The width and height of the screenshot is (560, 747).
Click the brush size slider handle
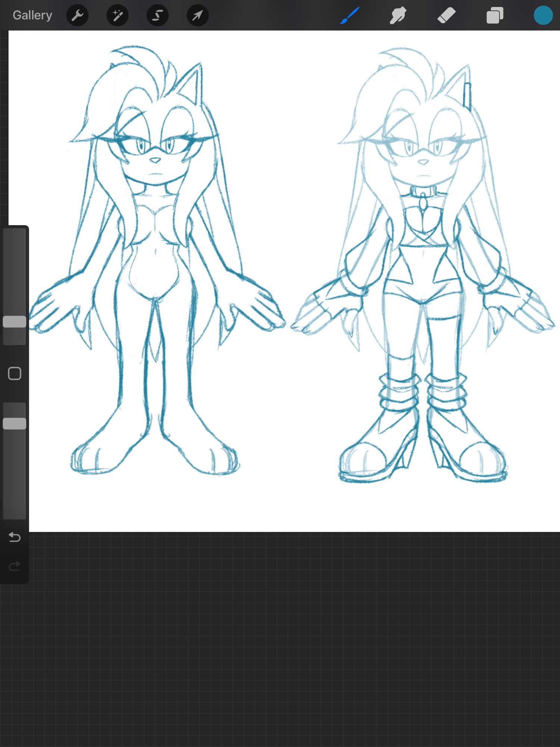15,322
